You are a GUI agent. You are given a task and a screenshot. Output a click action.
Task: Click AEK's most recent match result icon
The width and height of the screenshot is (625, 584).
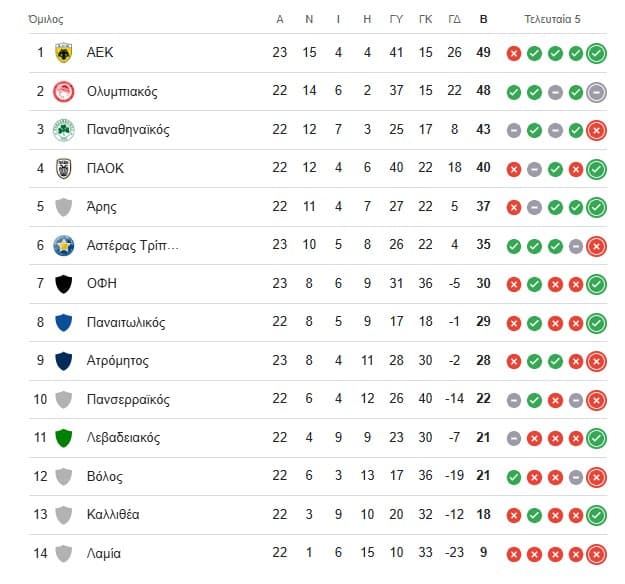[x=597, y=53]
